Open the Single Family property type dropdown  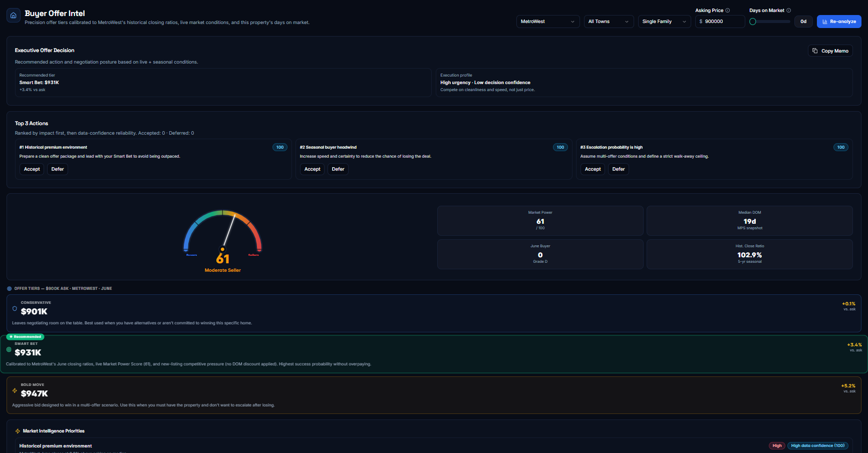click(665, 22)
